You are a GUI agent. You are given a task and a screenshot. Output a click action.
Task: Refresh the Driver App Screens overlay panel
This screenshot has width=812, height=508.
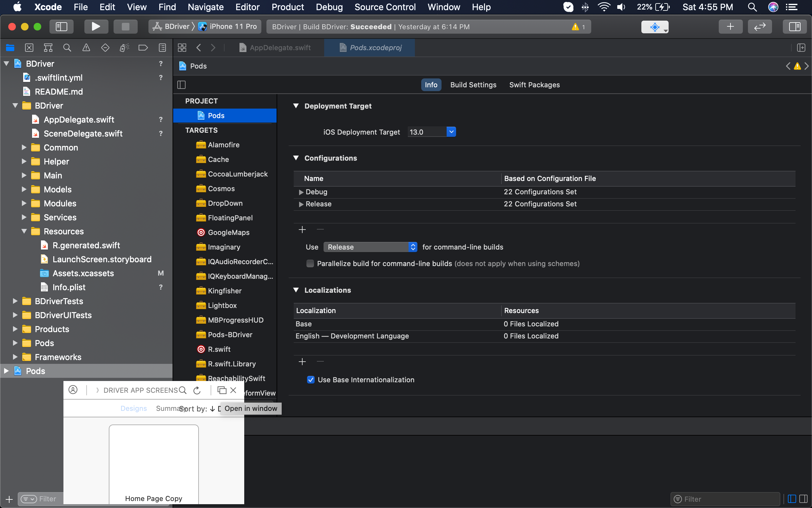coord(197,390)
